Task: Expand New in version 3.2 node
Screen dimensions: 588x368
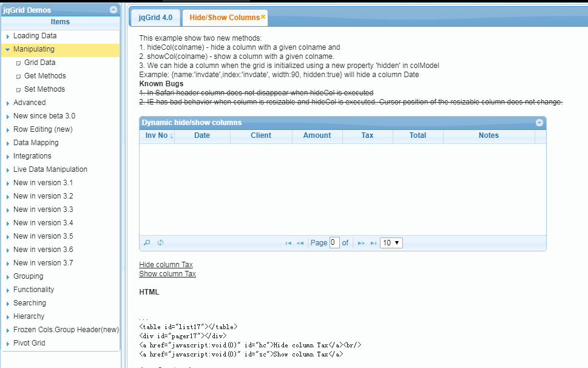Action: (x=7, y=197)
